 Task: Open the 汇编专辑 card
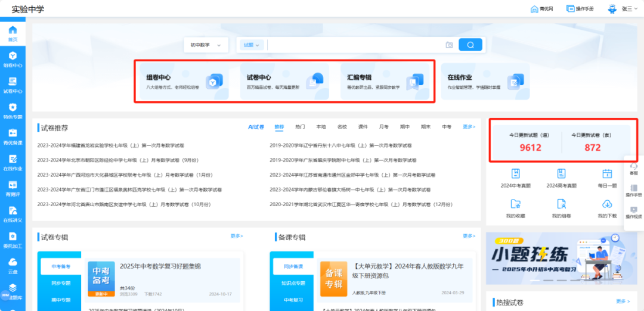click(385, 81)
